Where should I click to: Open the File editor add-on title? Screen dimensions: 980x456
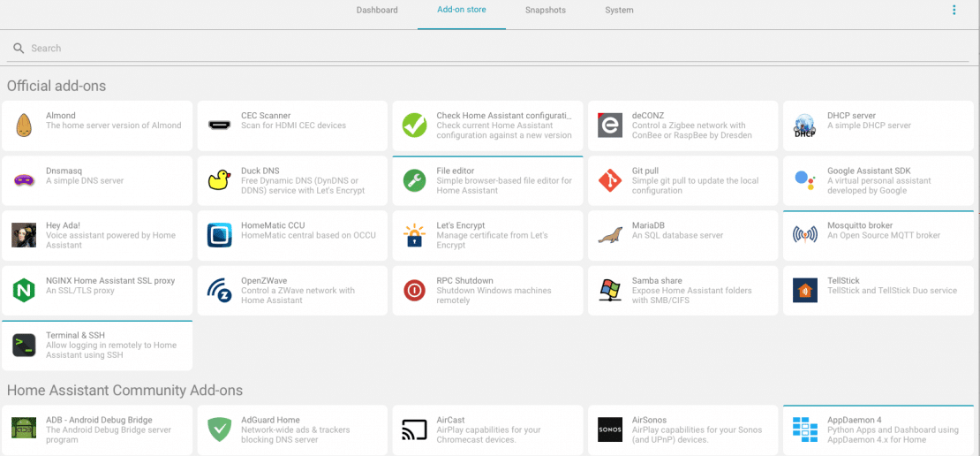[x=455, y=171]
